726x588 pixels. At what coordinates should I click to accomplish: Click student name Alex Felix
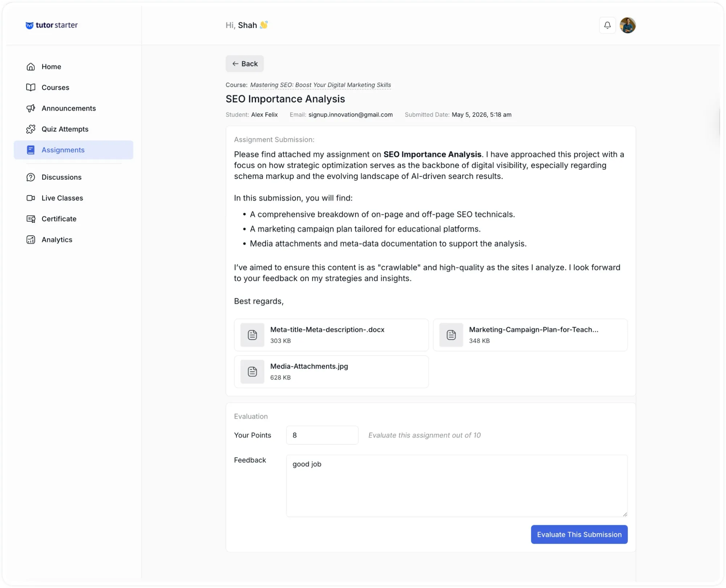[x=264, y=115]
